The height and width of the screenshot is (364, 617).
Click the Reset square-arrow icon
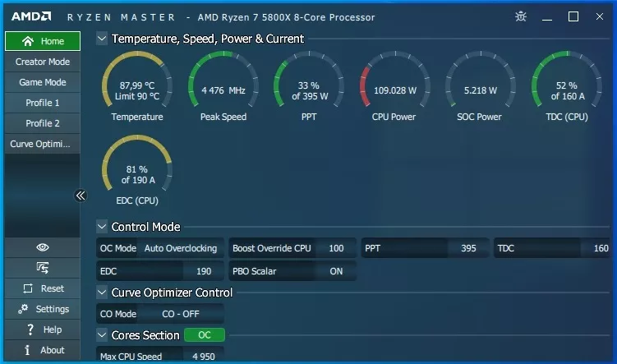(28, 288)
